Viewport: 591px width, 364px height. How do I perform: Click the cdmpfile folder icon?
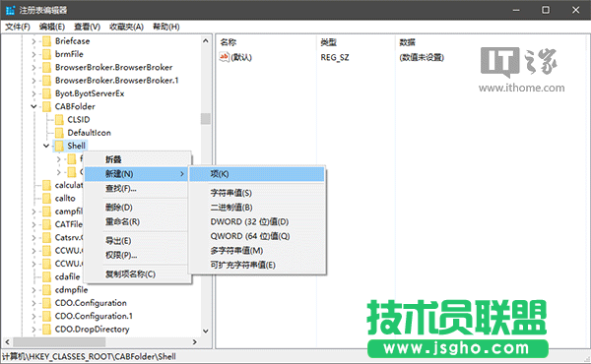[x=46, y=290]
